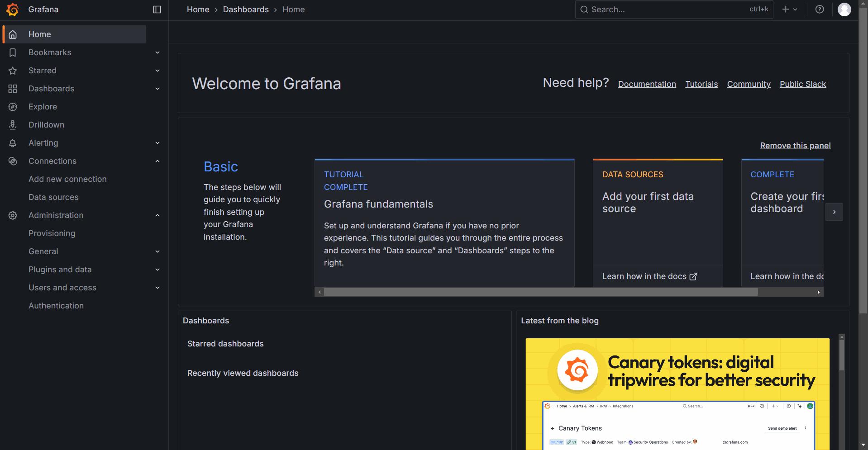Select Authentication in the sidebar
Viewport: 868px width, 450px height.
point(56,306)
